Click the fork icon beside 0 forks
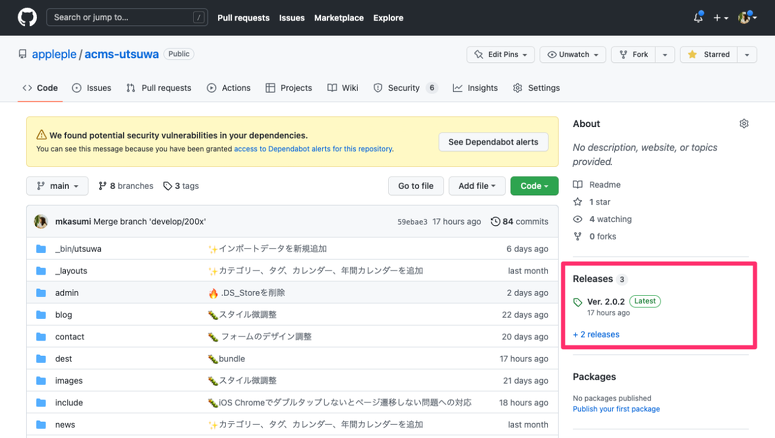The width and height of the screenshot is (775, 438). [577, 236]
